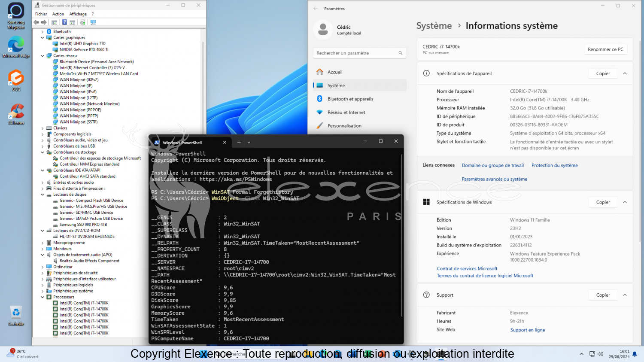
Task: Open the Affichage menu in Device Manager
Action: pyautogui.click(x=78, y=14)
